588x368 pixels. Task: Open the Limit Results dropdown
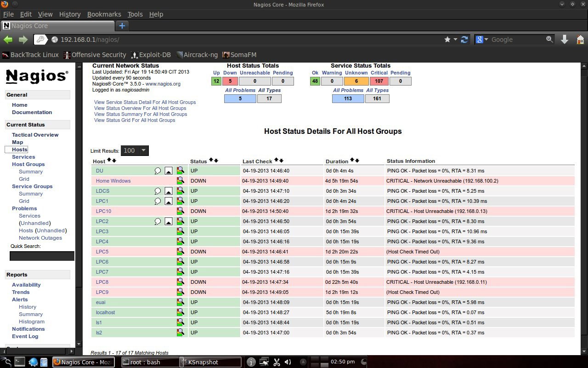(135, 150)
